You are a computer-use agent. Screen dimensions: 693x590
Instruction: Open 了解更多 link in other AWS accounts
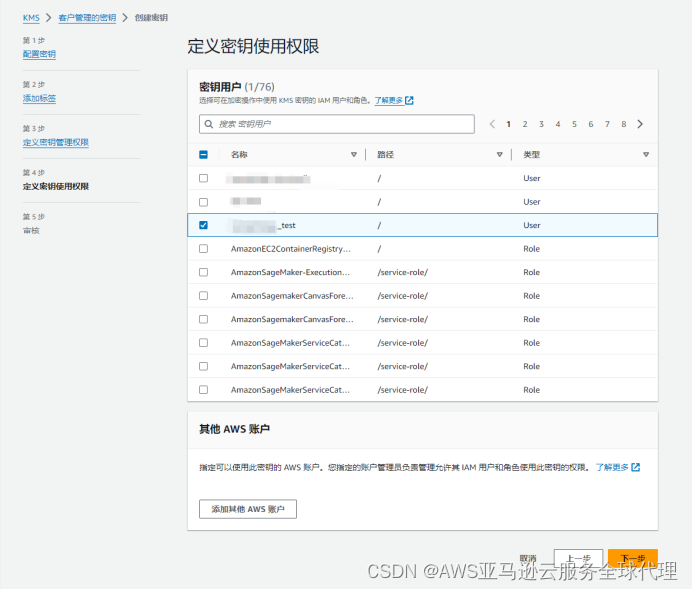pyautogui.click(x=612, y=468)
